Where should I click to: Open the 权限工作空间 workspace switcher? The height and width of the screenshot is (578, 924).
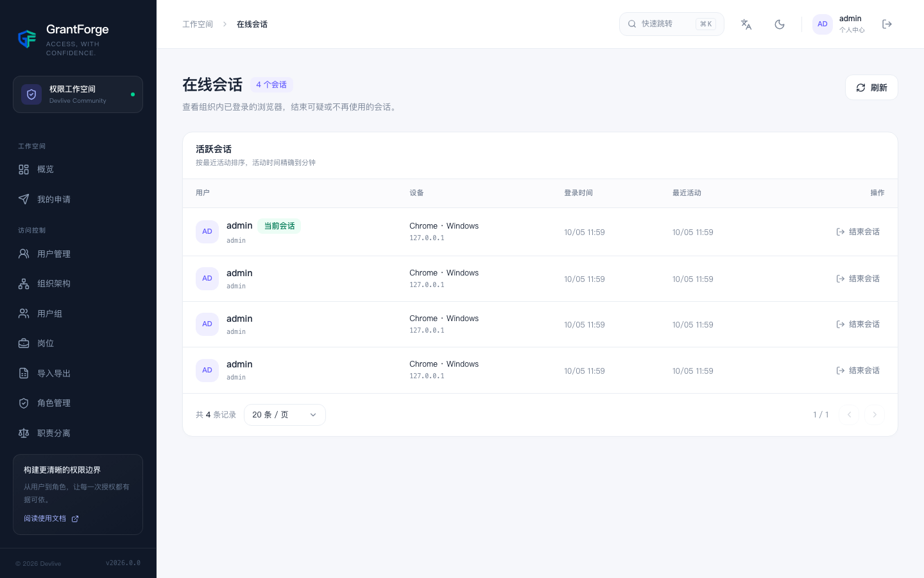pyautogui.click(x=78, y=94)
